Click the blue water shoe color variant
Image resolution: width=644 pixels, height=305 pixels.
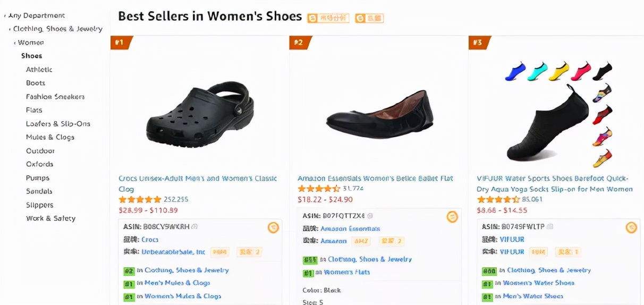(x=515, y=71)
